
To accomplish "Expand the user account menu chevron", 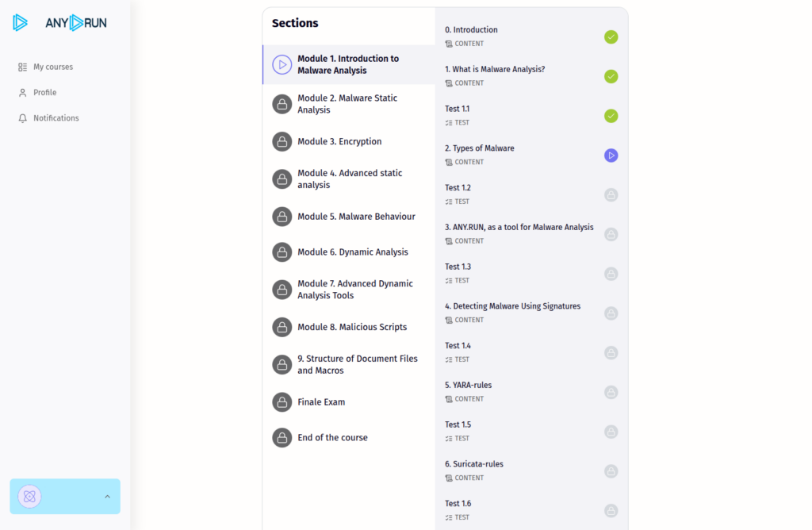I will 107,497.
